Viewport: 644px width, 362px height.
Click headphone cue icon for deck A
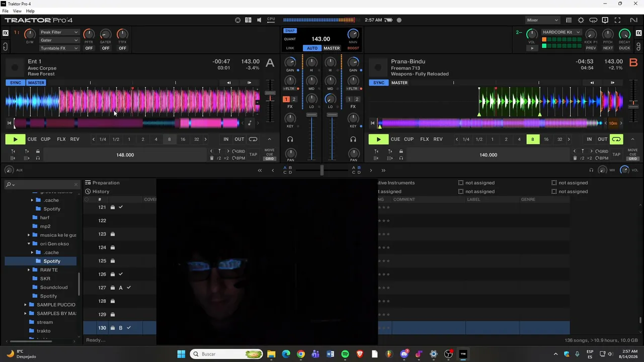pos(290,139)
